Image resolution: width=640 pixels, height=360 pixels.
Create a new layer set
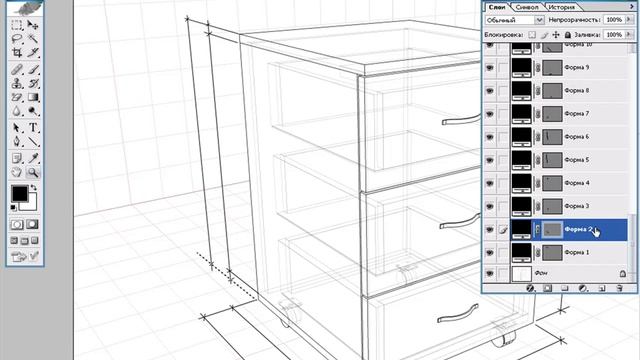(x=564, y=289)
